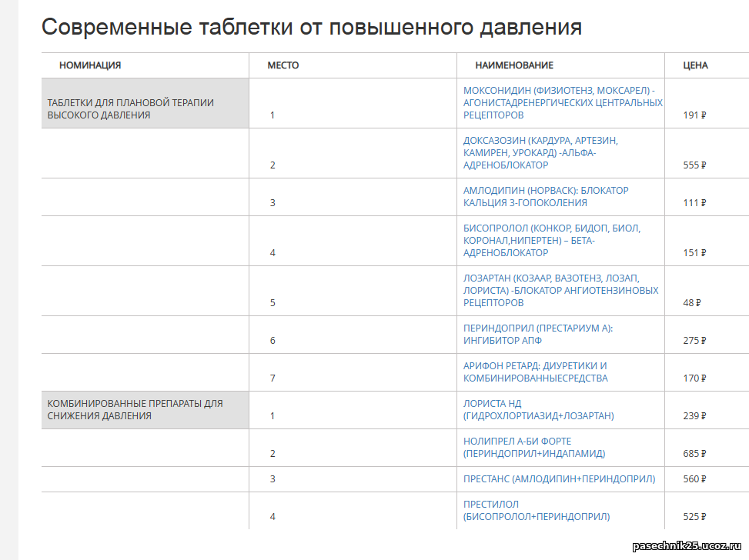Click the Доксазозин альфа-адреноблокатор link

pyautogui.click(x=540, y=152)
